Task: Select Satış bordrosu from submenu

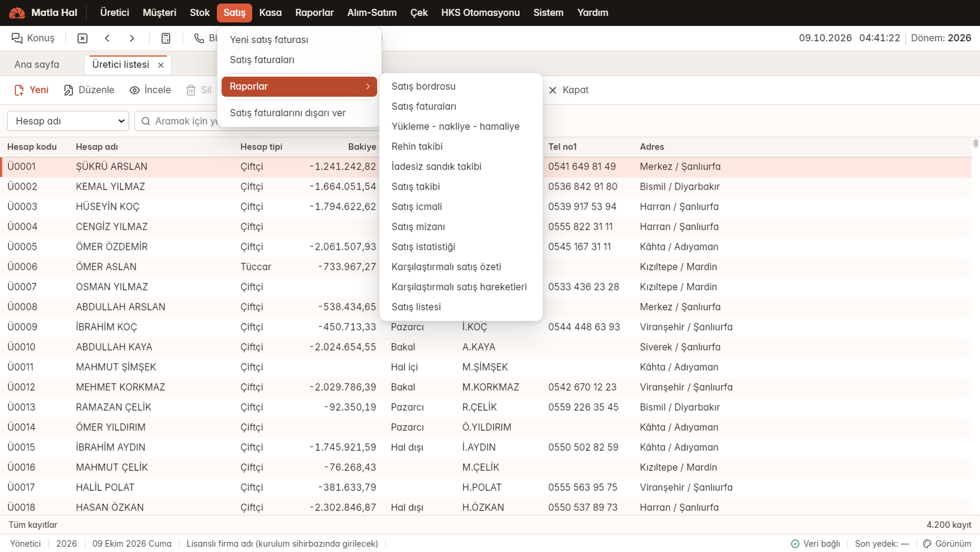Action: point(423,86)
